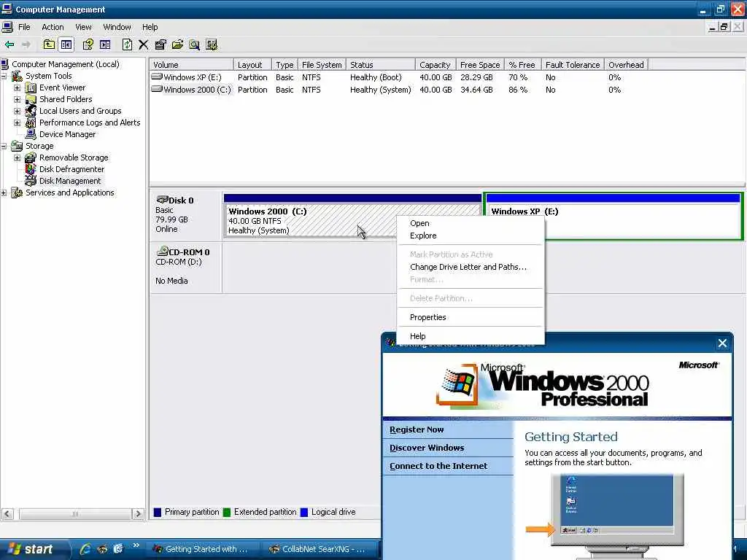
Task: Click the Shared Folders icon in the tree
Action: [x=31, y=99]
